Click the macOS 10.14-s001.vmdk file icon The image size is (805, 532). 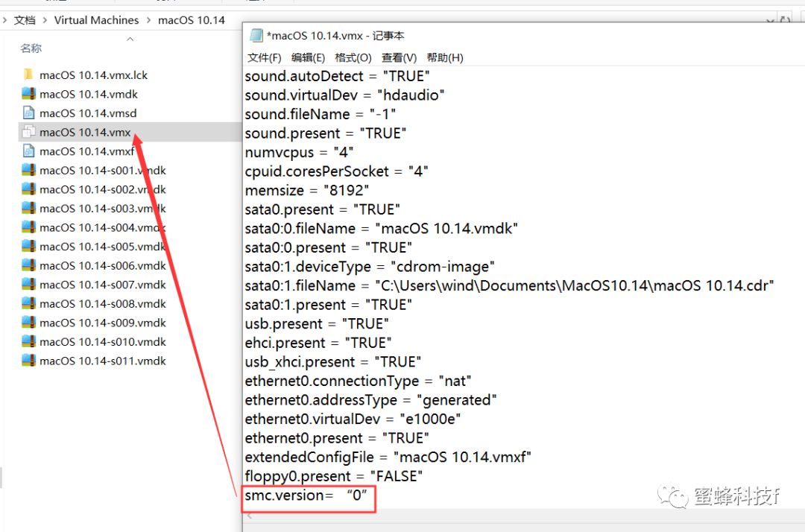point(28,170)
